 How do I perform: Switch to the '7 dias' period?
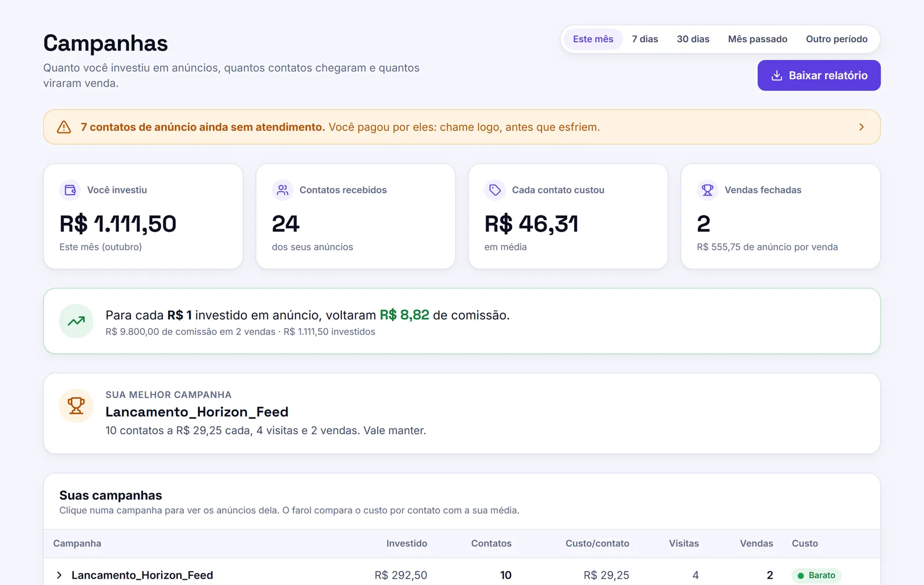click(x=645, y=39)
